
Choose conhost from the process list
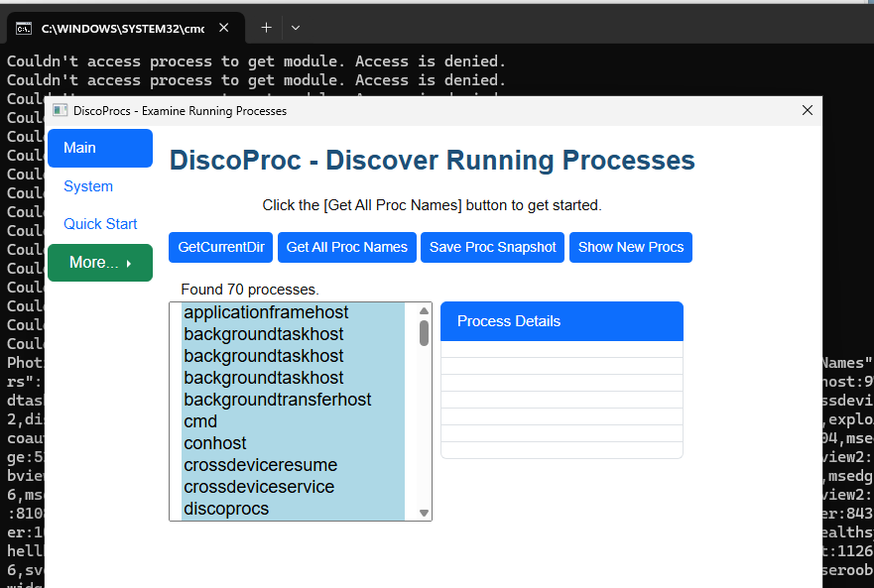click(215, 443)
